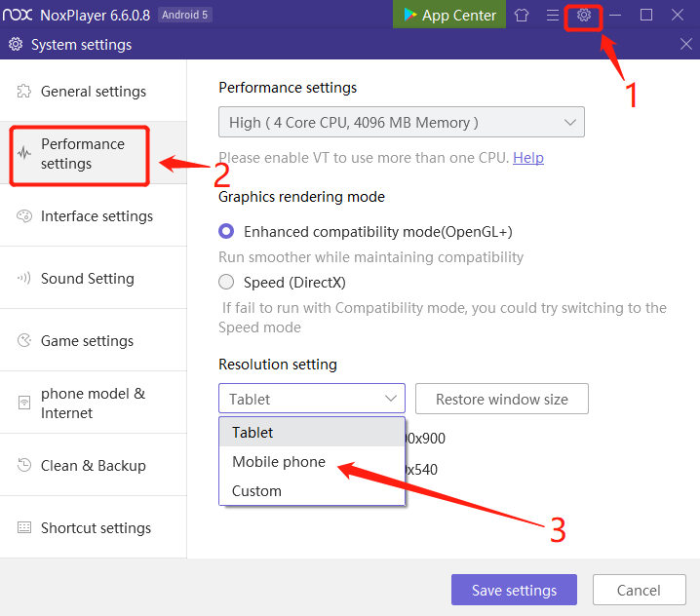Select Enhanced compatibility mode (OpenGL+) radio
This screenshot has height=616, width=700.
click(x=226, y=232)
